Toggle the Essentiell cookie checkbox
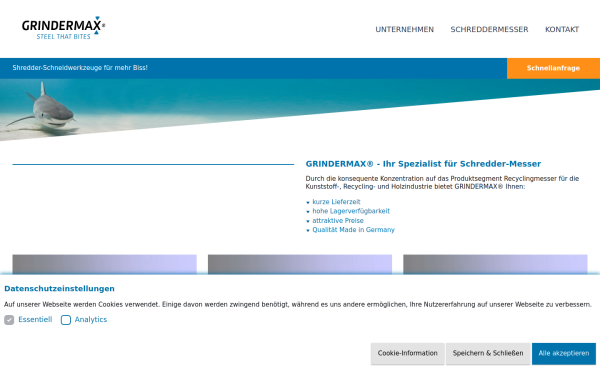This screenshot has width=600, height=375. click(x=9, y=320)
